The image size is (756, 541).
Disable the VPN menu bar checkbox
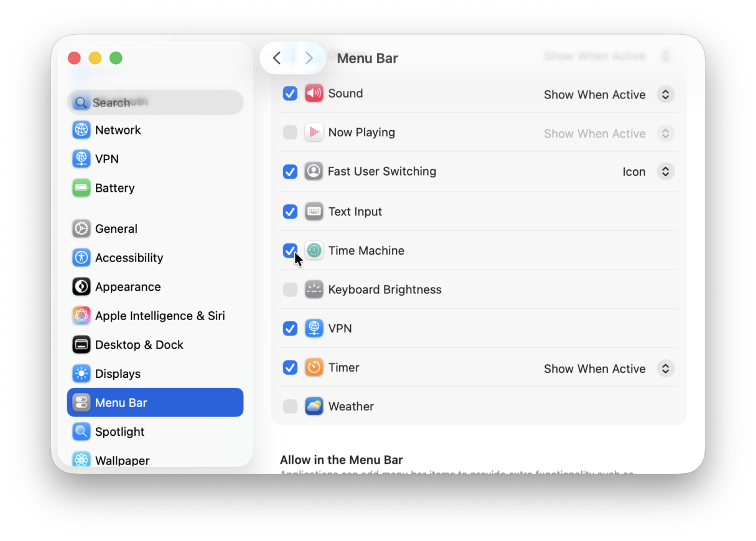click(290, 328)
